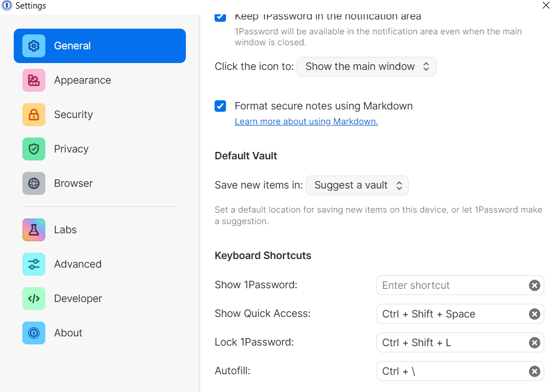This screenshot has width=553, height=392.
Task: Clear the Autofill shortcut with the X button
Action: click(x=534, y=371)
